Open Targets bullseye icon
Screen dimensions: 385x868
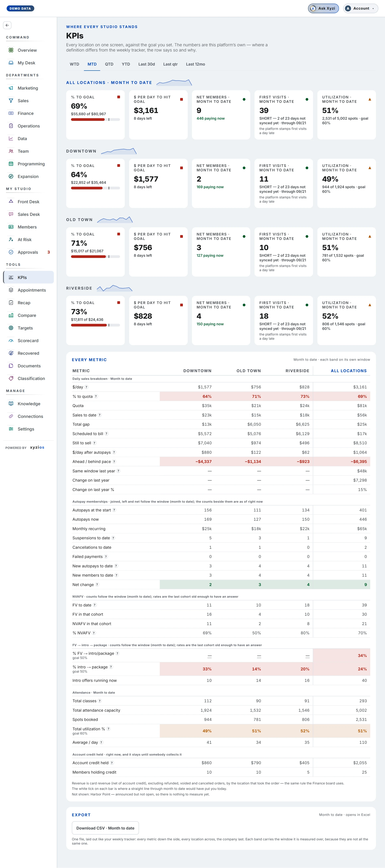point(11,328)
